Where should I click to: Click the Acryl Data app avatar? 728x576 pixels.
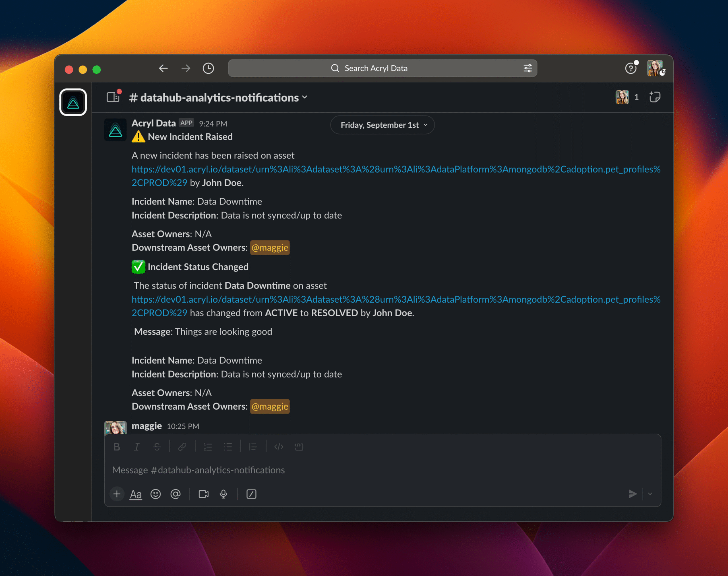tap(115, 129)
